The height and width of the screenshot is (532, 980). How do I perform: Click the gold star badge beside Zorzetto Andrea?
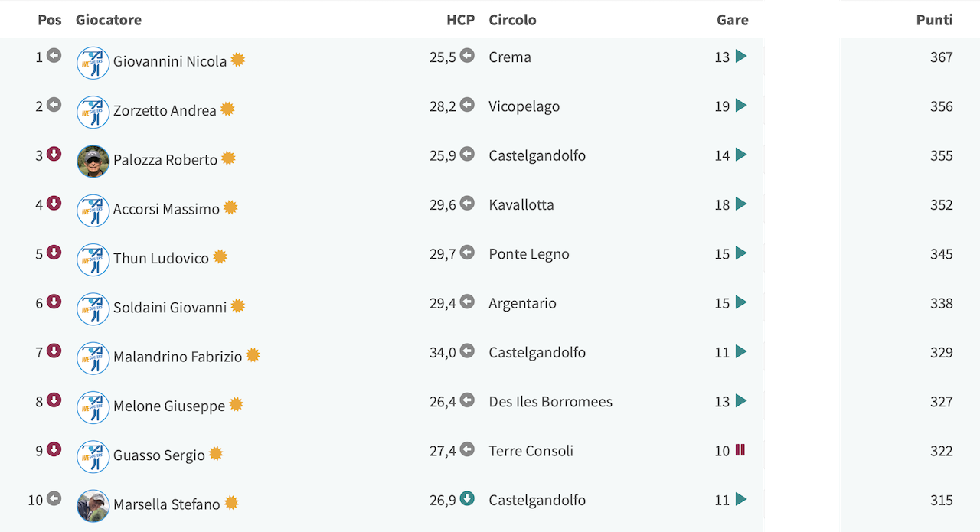click(227, 109)
